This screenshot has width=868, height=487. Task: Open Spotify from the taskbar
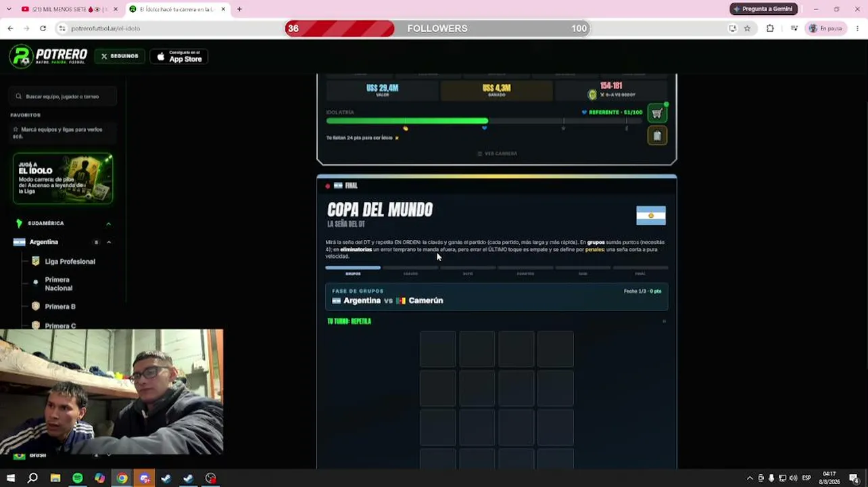(78, 478)
